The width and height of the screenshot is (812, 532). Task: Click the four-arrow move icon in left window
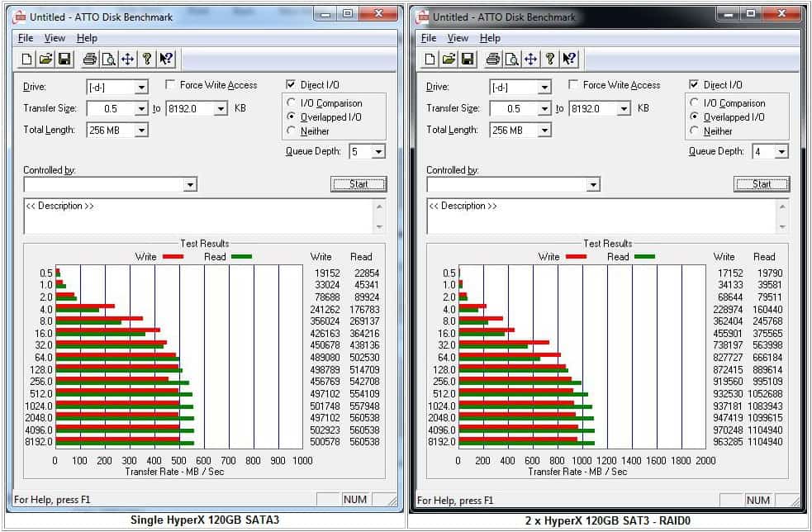(128, 59)
